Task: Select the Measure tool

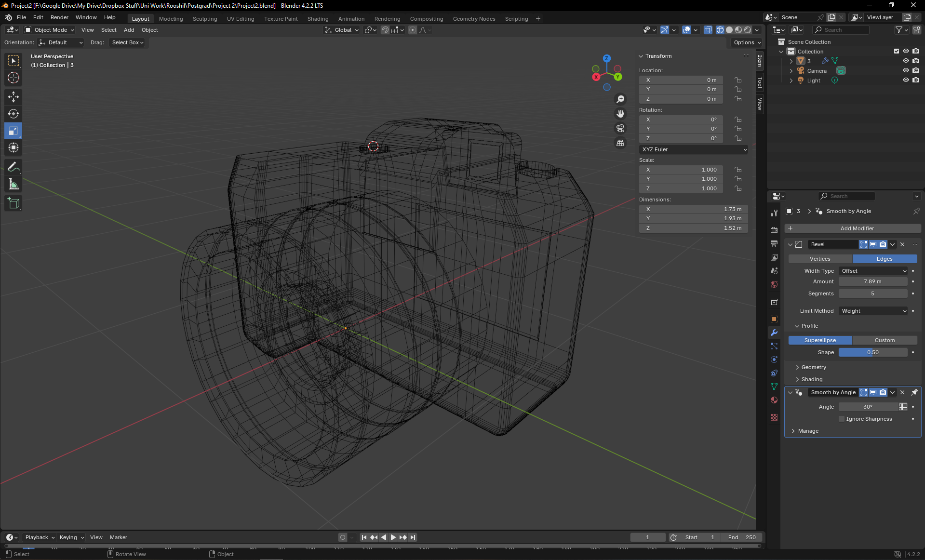Action: point(13,184)
